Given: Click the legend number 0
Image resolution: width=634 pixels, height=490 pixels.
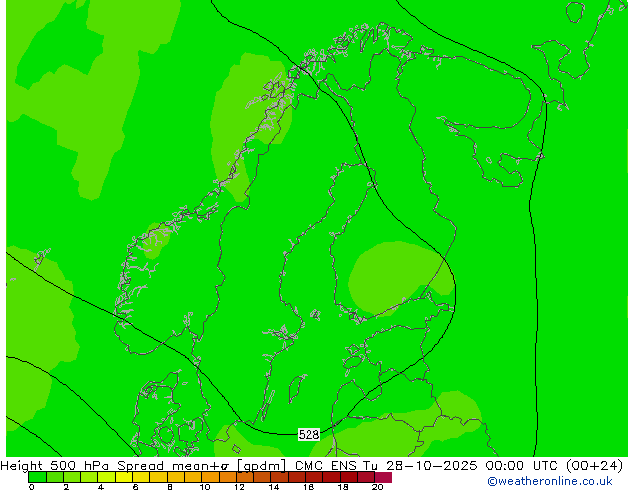Looking at the screenshot, I should [32, 487].
